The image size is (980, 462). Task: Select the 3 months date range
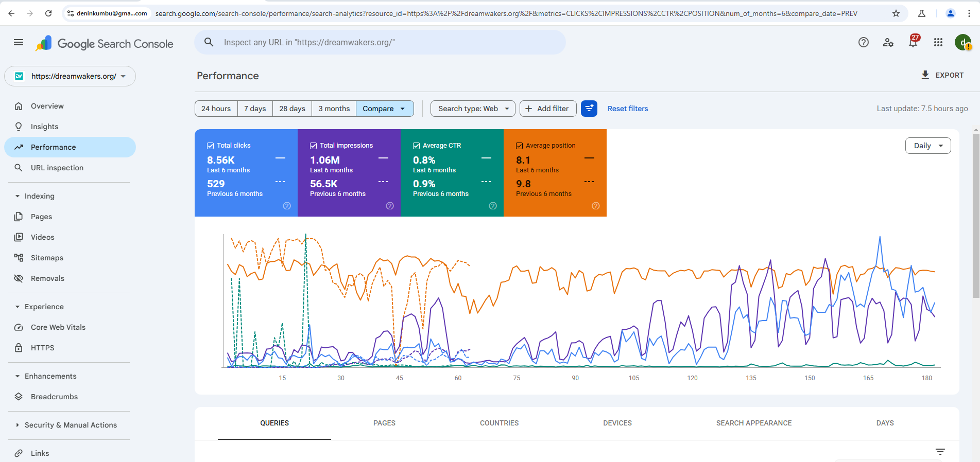(x=334, y=109)
